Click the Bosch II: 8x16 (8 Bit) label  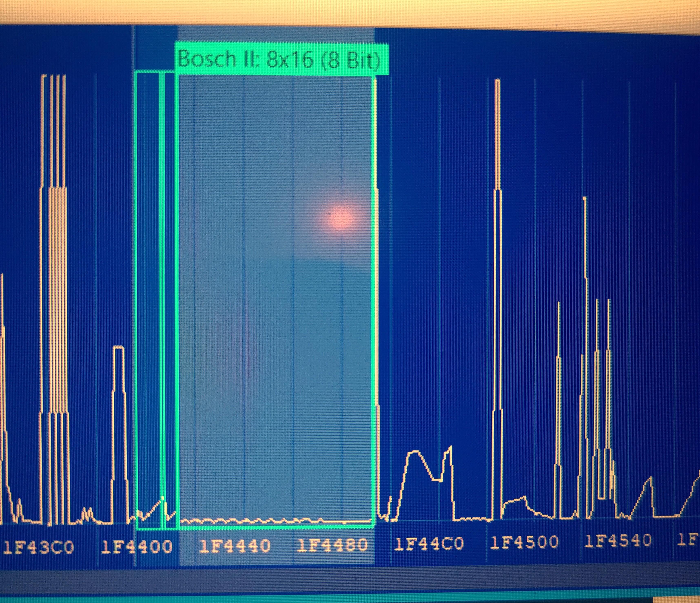point(282,59)
